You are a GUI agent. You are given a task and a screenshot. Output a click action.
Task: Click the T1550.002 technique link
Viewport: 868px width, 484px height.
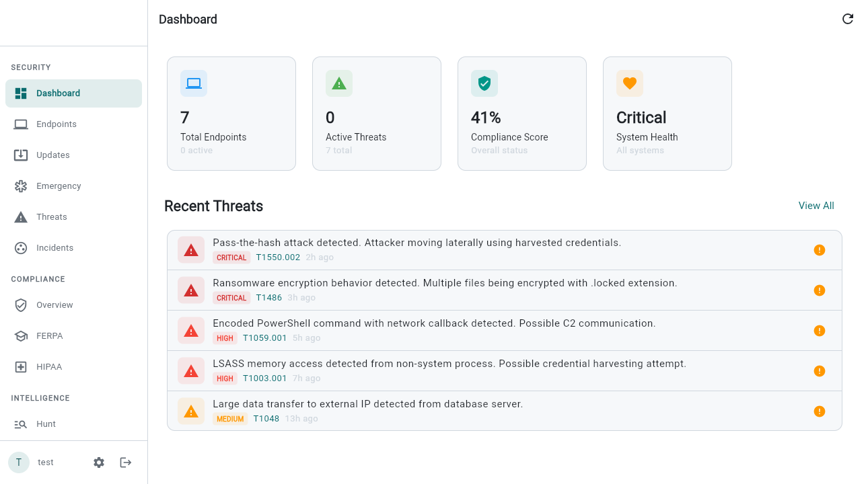click(x=278, y=257)
